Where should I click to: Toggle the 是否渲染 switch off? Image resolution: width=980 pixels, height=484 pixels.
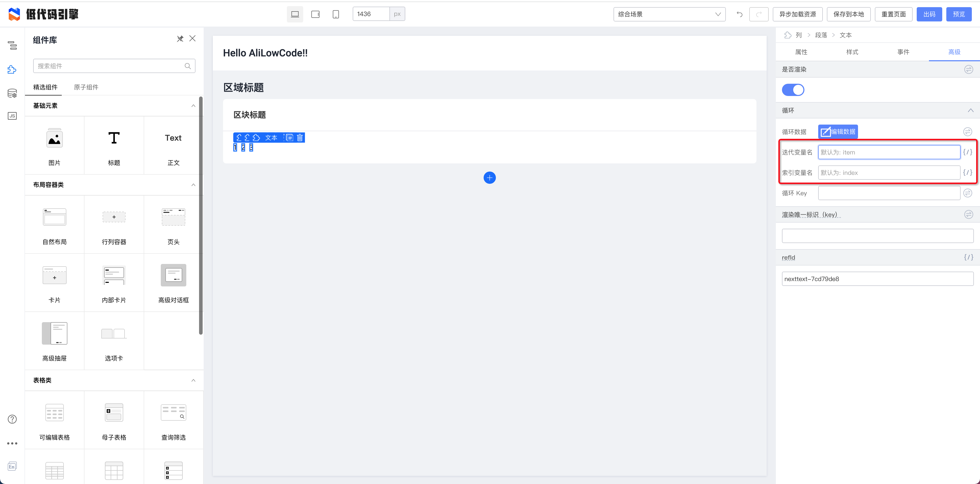coord(793,90)
